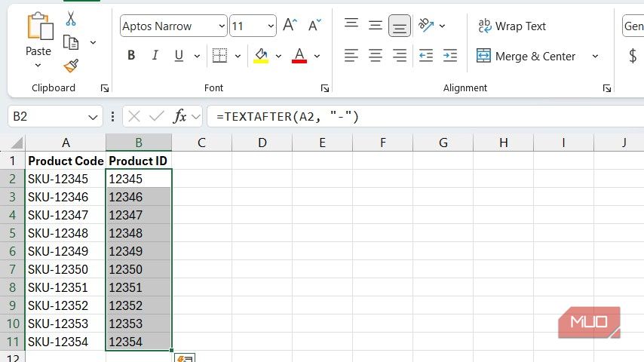Image resolution: width=644 pixels, height=362 pixels.
Task: Select row 5 header
Action: [x=12, y=233]
